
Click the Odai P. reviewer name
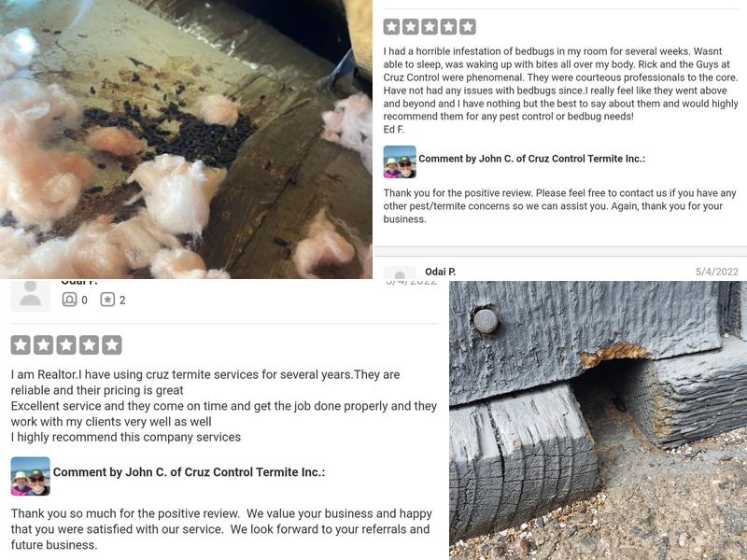coord(440,272)
